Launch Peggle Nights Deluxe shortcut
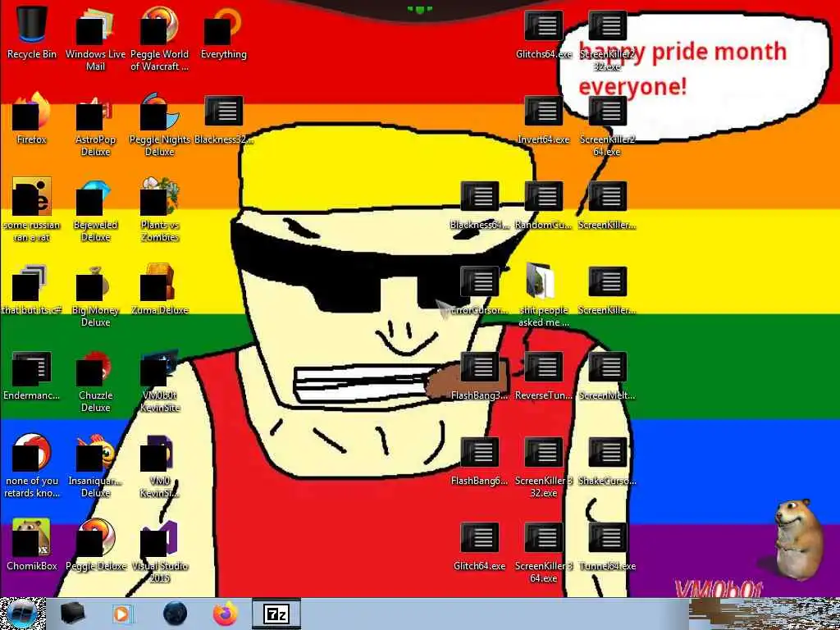 160,125
